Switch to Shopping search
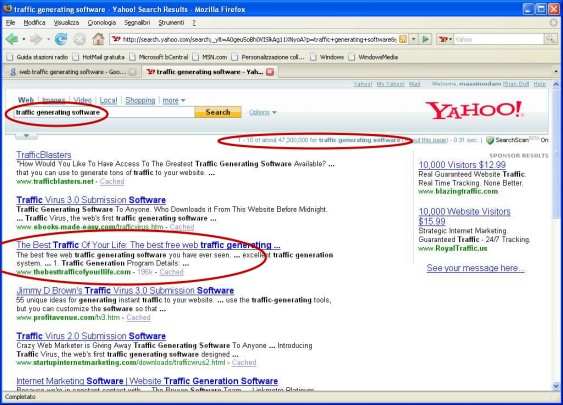 (x=140, y=101)
